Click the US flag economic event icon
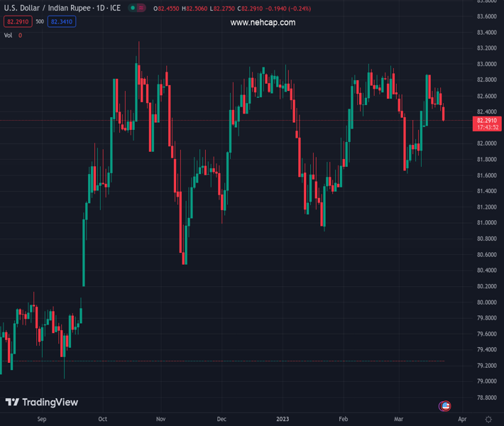The image size is (504, 426). tap(445, 406)
